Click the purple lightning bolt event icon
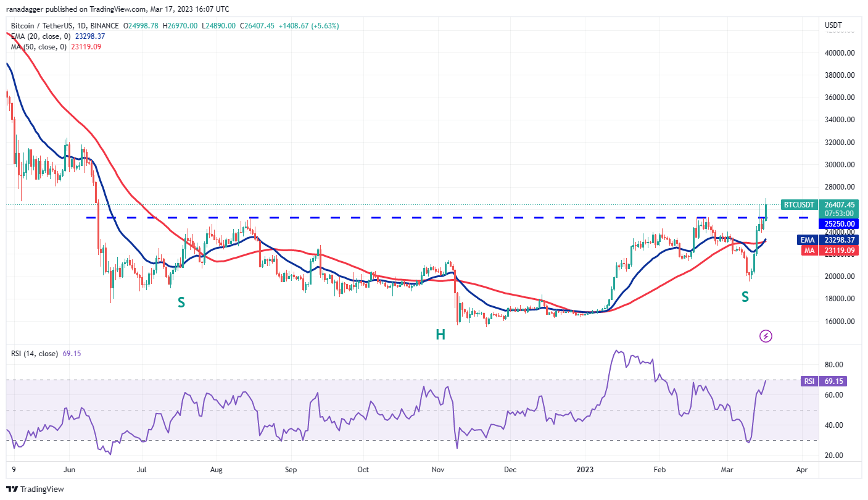 coord(766,336)
